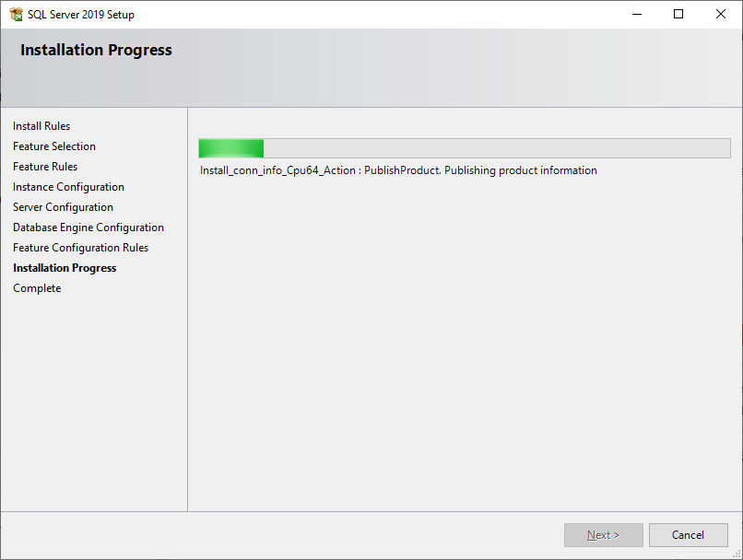Close the SQL Server 2019 Setup window
This screenshot has width=743, height=560.
(721, 14)
